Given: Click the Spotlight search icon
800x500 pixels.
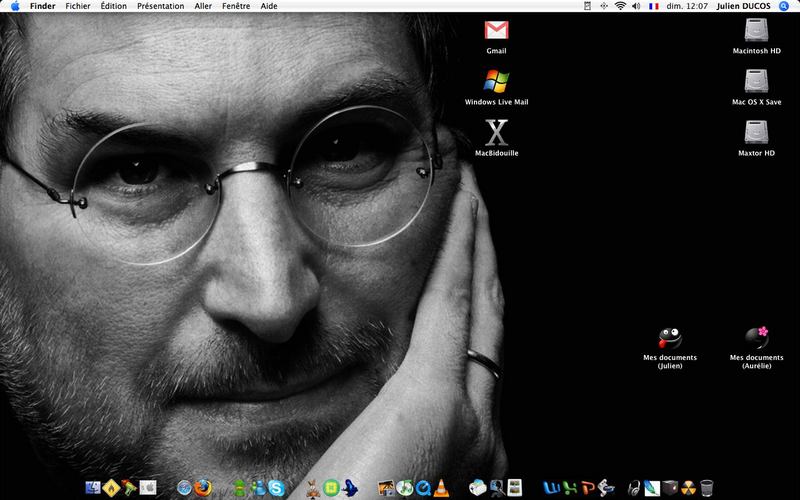Looking at the screenshot, I should pyautogui.click(x=784, y=6).
